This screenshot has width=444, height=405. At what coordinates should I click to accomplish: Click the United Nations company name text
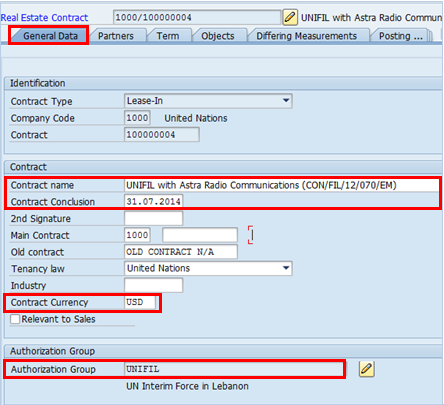[196, 118]
